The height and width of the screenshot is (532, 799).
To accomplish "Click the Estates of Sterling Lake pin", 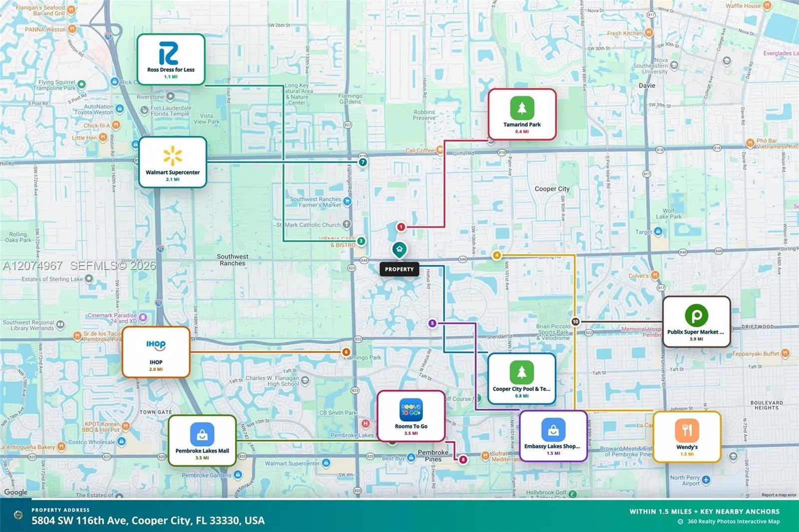I will [89, 279].
